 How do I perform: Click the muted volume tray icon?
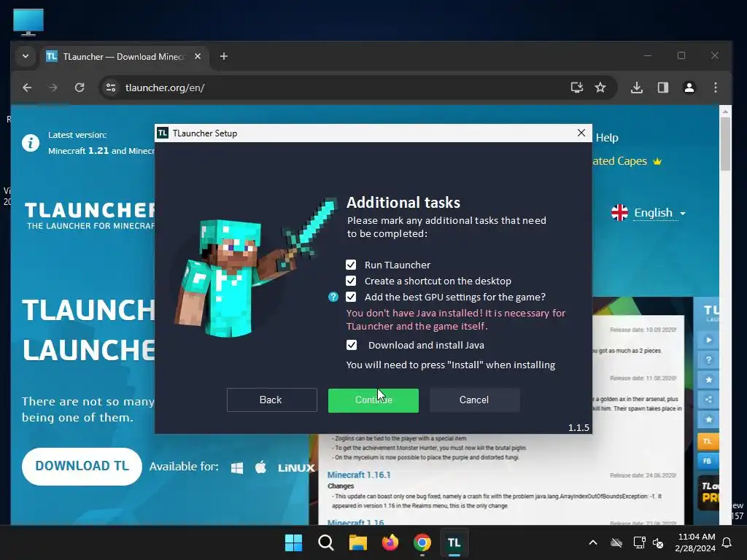tap(658, 542)
